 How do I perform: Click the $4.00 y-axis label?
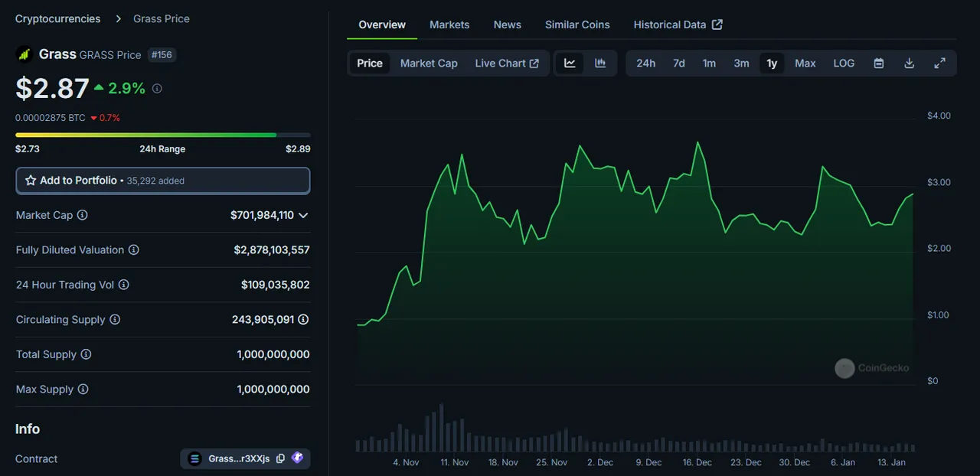point(939,116)
